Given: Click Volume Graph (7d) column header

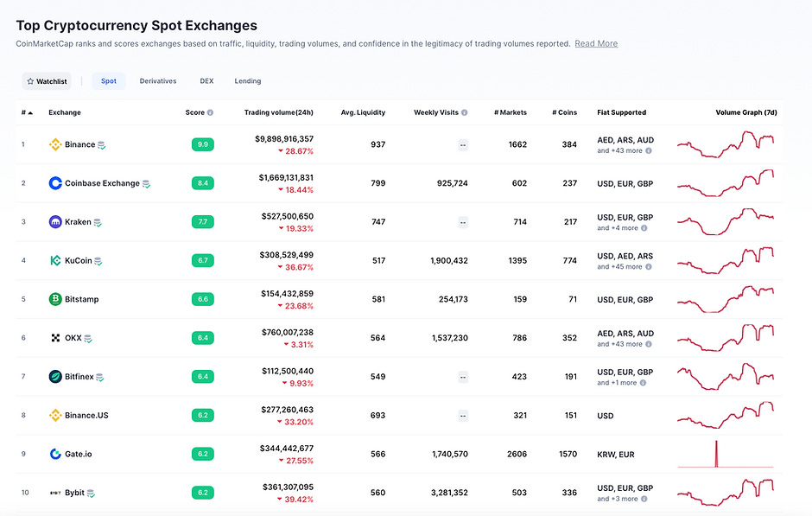Looking at the screenshot, I should pyautogui.click(x=746, y=112).
